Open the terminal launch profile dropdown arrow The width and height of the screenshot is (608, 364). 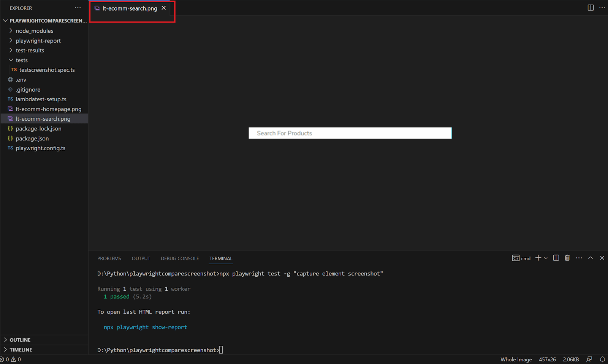click(x=546, y=258)
